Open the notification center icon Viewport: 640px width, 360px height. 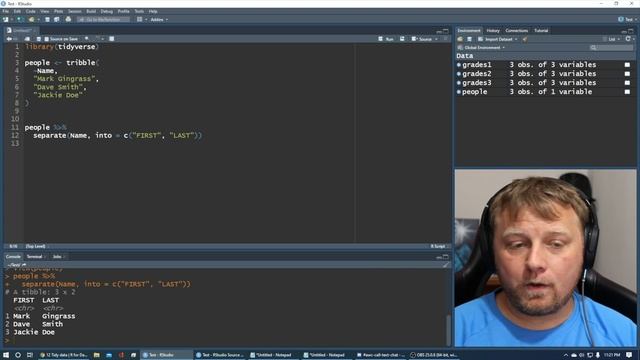pyautogui.click(x=629, y=355)
